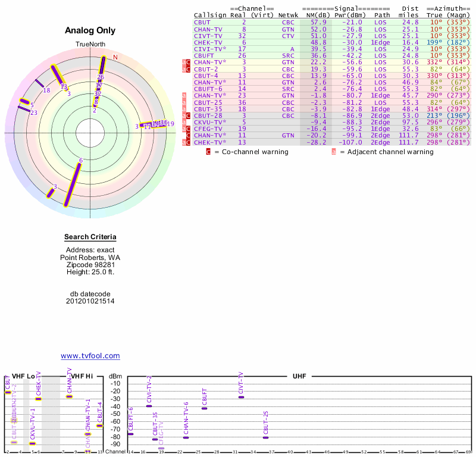The image size is (476, 457).
Task: Click the adjacent channel icon beside CBUT-35
Action: [184, 109]
